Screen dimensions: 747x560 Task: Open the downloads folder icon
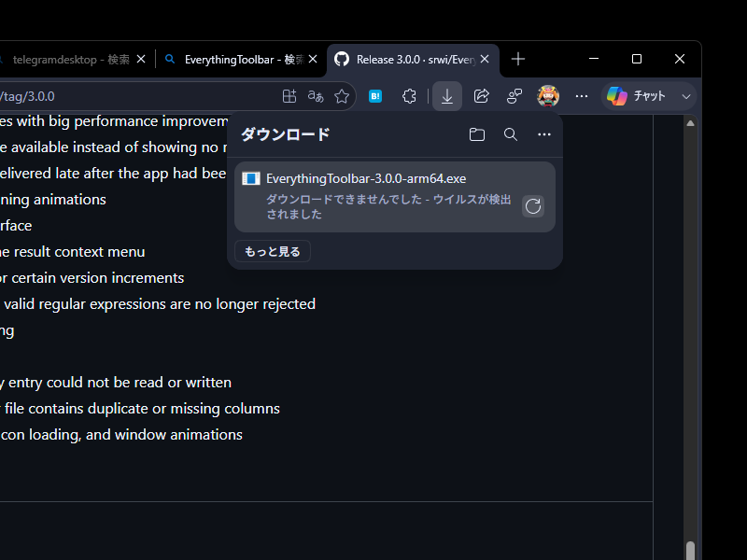click(x=477, y=134)
